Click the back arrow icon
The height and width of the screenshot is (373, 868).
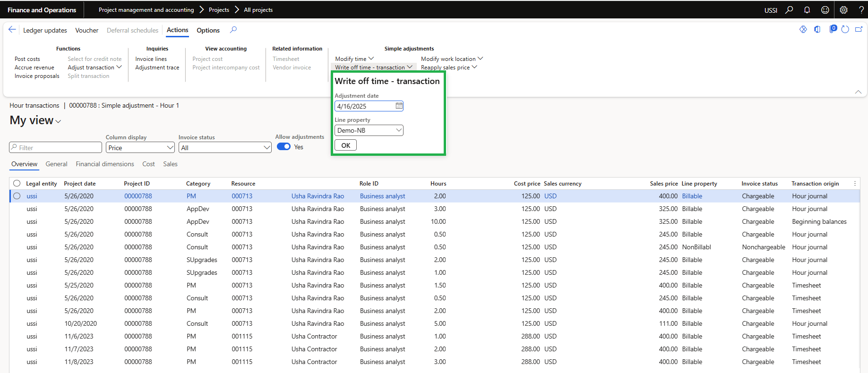click(x=12, y=30)
